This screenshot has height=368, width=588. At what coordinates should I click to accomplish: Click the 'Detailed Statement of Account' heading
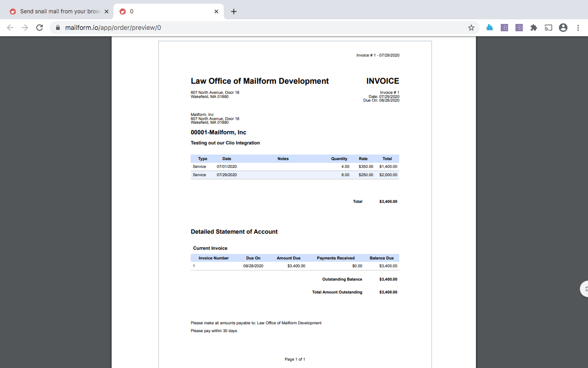(x=234, y=232)
